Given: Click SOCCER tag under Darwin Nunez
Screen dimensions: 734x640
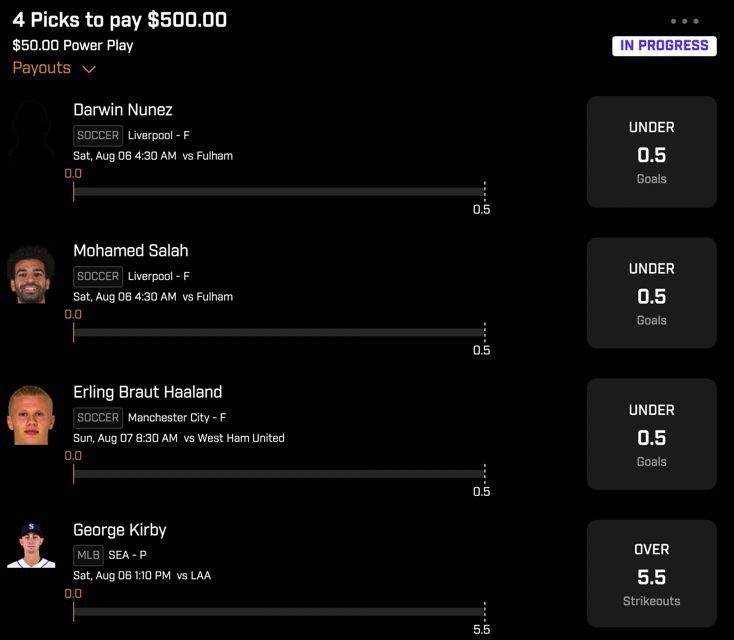Looking at the screenshot, I should click(x=98, y=135).
